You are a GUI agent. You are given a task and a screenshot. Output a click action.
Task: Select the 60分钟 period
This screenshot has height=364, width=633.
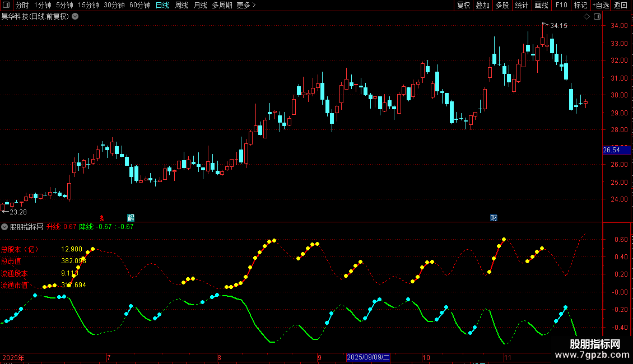click(139, 5)
